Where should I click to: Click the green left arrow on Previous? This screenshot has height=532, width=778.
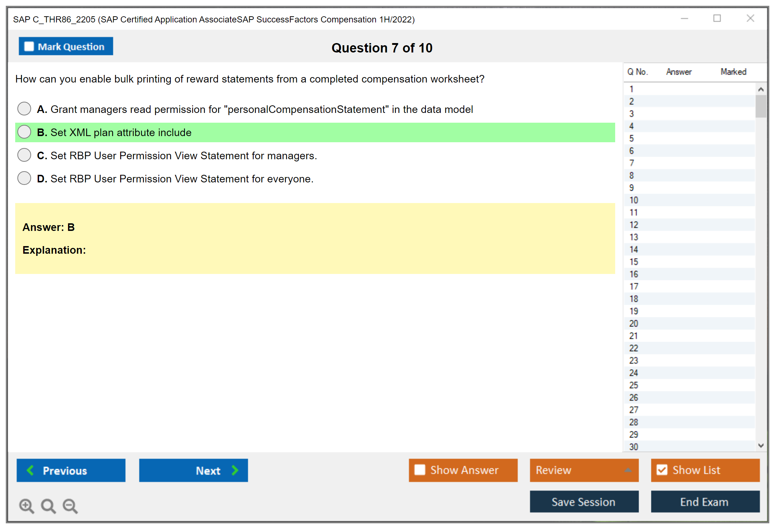coord(30,470)
